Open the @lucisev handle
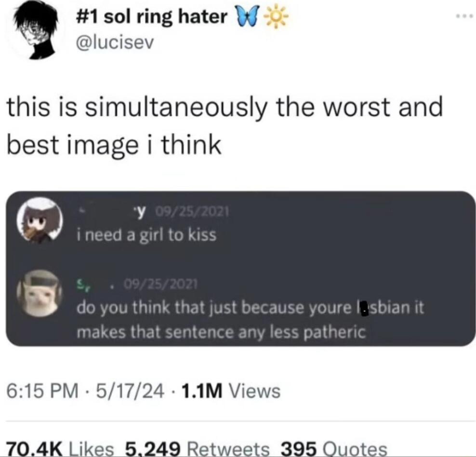Image resolution: width=476 pixels, height=457 pixels. 116,43
